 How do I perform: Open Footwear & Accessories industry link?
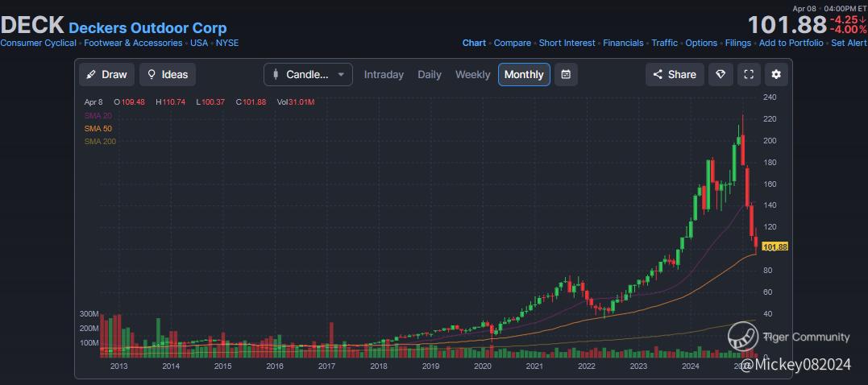click(x=133, y=43)
